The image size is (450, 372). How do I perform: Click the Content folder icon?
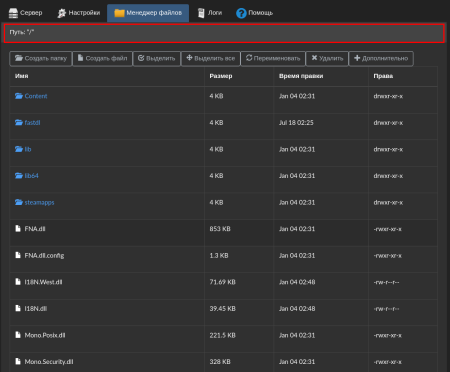click(x=19, y=96)
